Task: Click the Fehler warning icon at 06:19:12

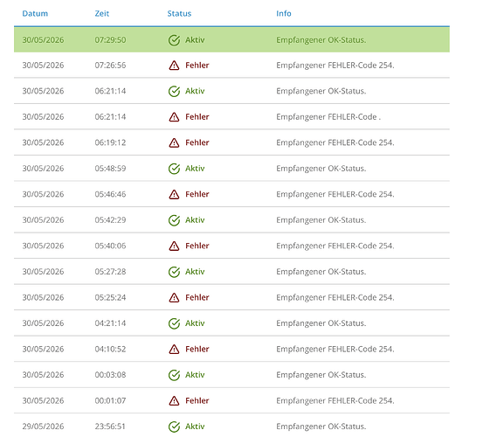Action: pyautogui.click(x=174, y=142)
